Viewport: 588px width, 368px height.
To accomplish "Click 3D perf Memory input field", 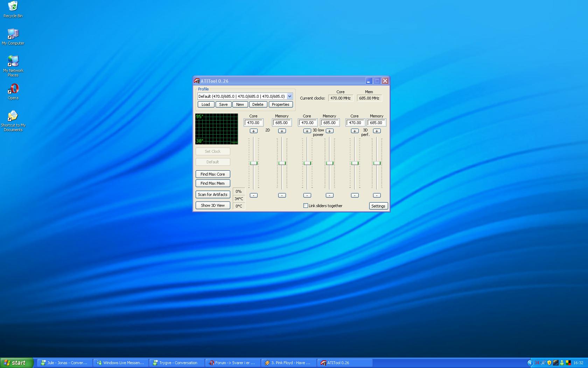I will point(376,123).
